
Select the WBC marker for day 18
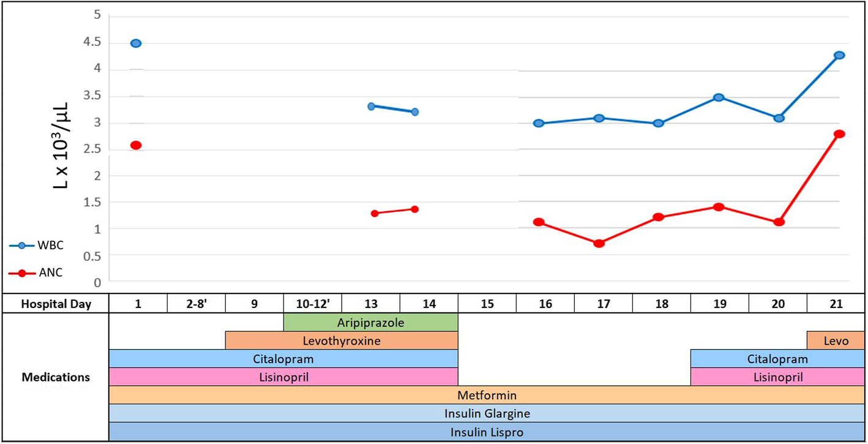pos(659,123)
